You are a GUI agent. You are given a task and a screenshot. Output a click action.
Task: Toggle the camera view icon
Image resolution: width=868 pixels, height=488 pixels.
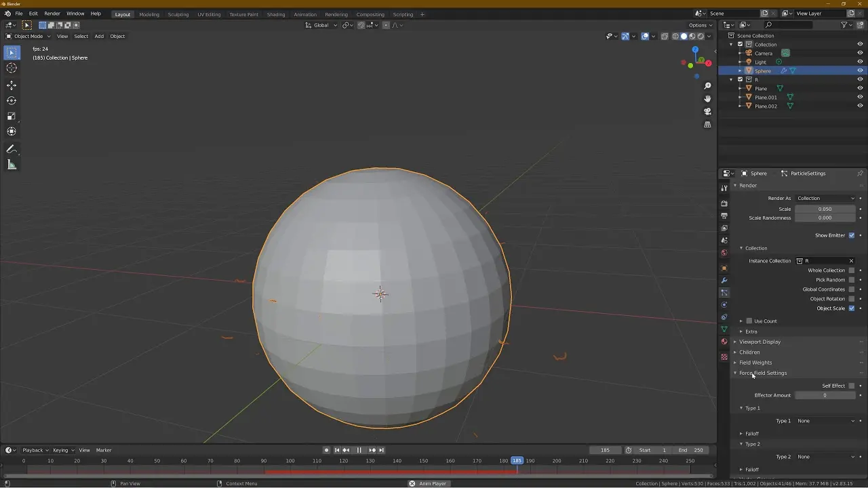click(707, 111)
